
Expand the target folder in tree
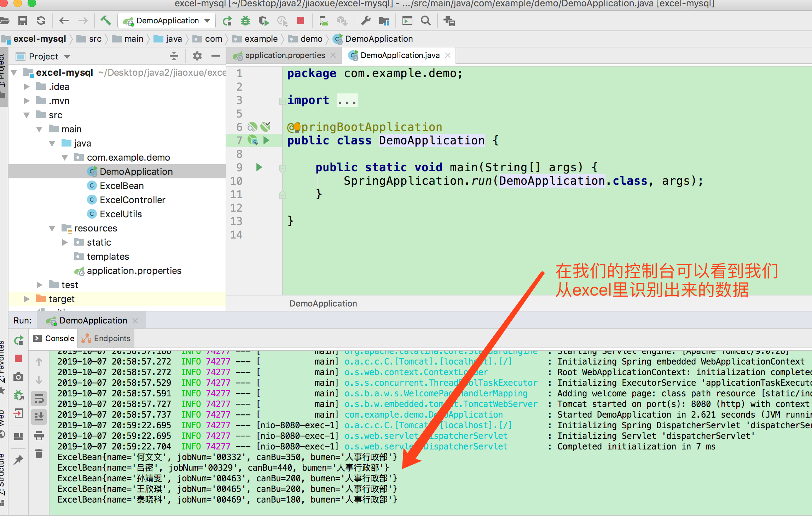click(27, 299)
